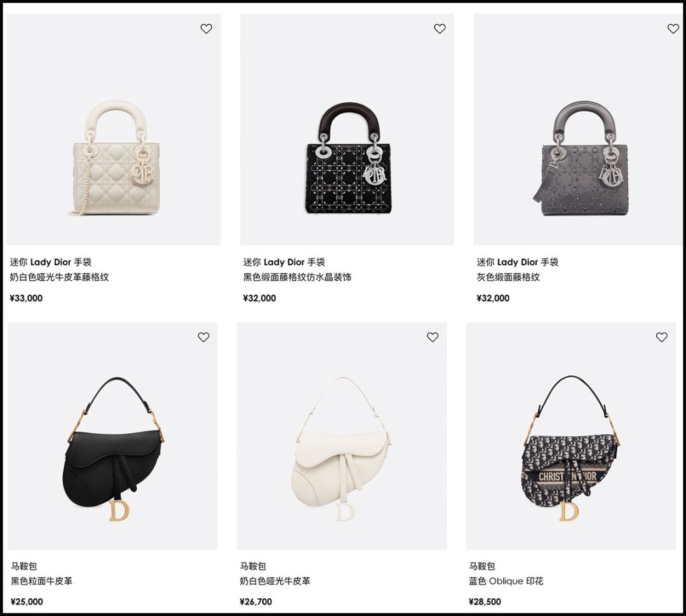Click heart icon on black grained saddle bag

coord(203,337)
